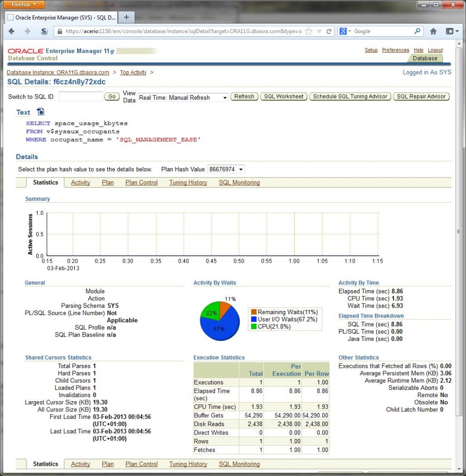Viewport: 466px width, 476px height.
Task: Click the CPU green legend swatch
Action: [253, 327]
